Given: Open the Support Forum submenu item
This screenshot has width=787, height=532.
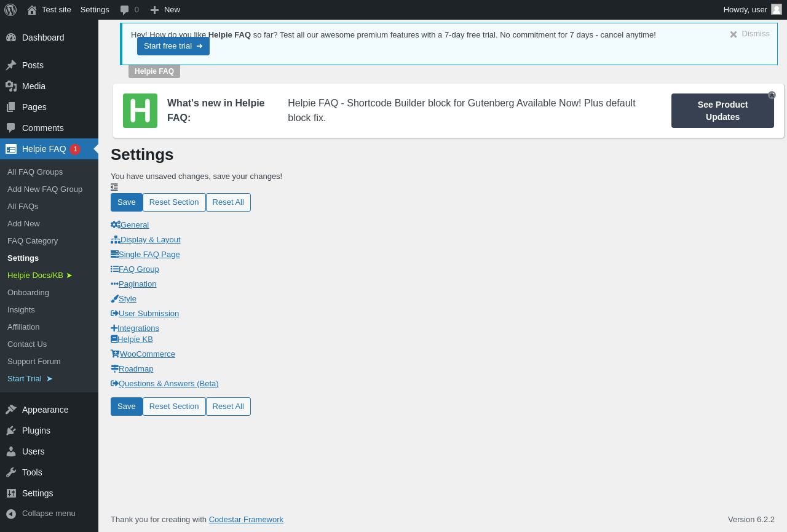Looking at the screenshot, I should pyautogui.click(x=34, y=361).
